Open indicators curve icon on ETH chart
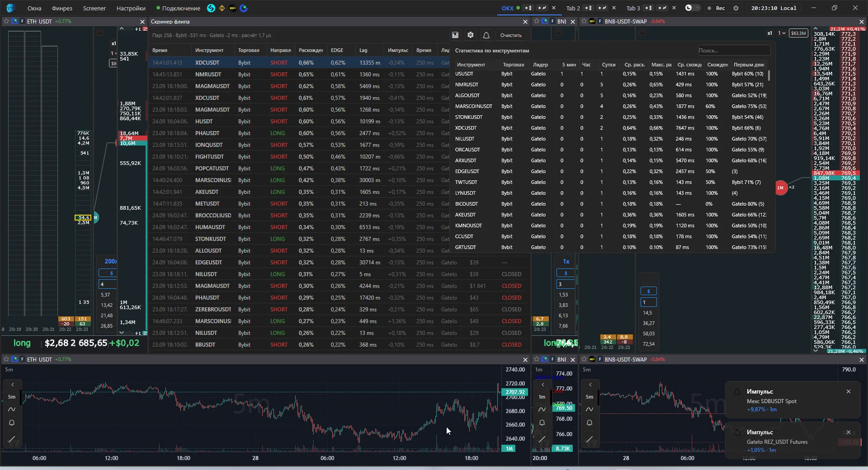Image resolution: width=868 pixels, height=470 pixels. (x=12, y=409)
